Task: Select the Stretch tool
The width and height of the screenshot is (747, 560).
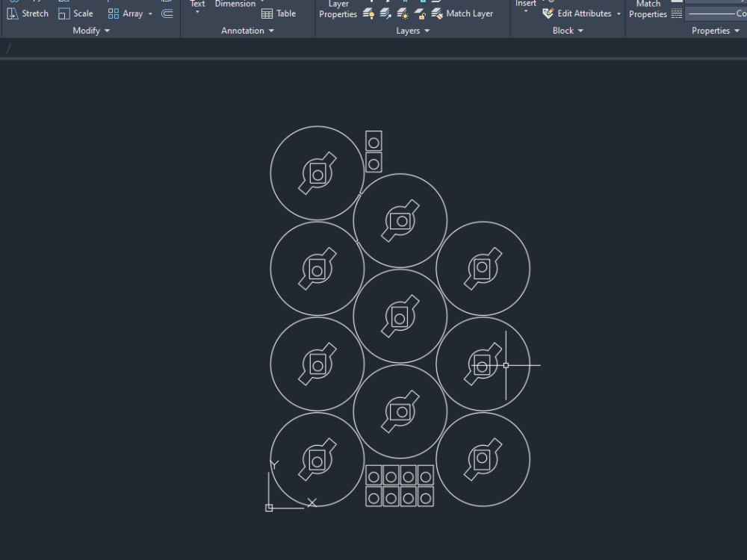Action: (28, 13)
